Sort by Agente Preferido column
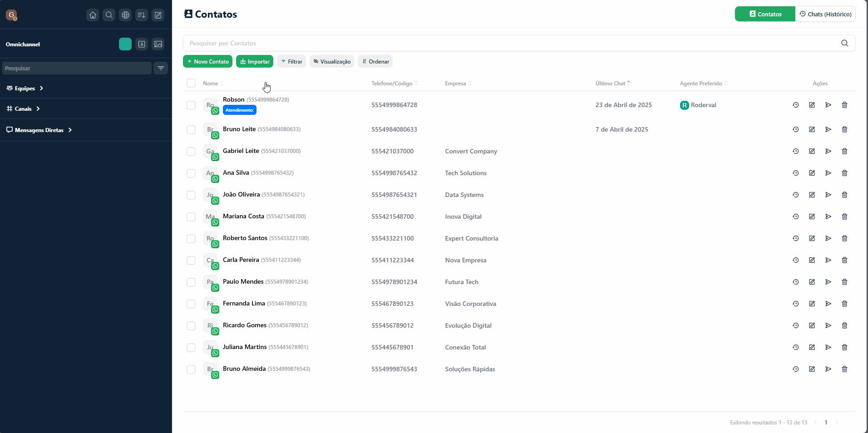This screenshot has width=868, height=433. click(x=704, y=83)
